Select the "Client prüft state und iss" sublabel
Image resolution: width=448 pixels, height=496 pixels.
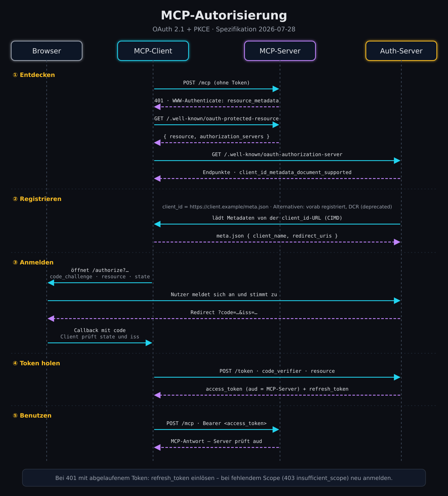[100, 337]
